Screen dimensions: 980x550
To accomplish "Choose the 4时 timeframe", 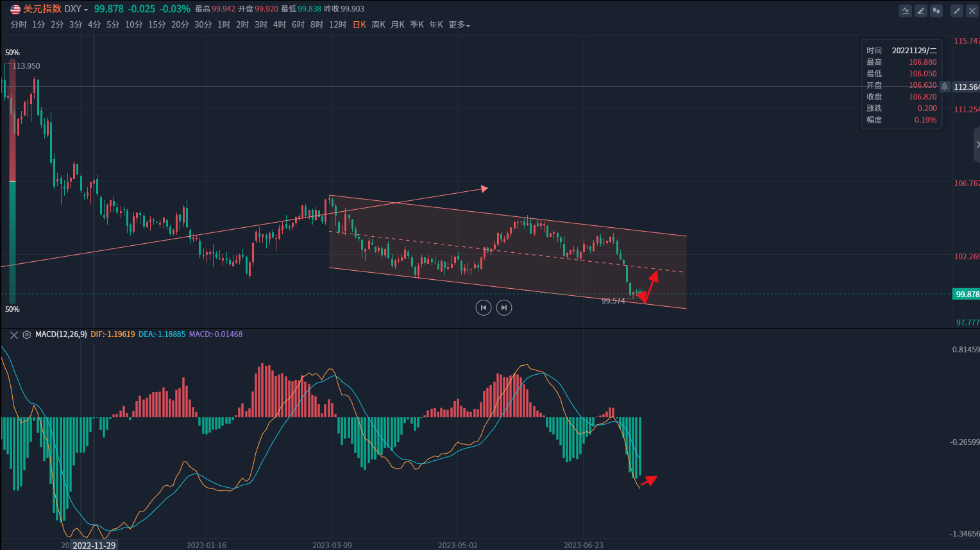I will pyautogui.click(x=280, y=25).
